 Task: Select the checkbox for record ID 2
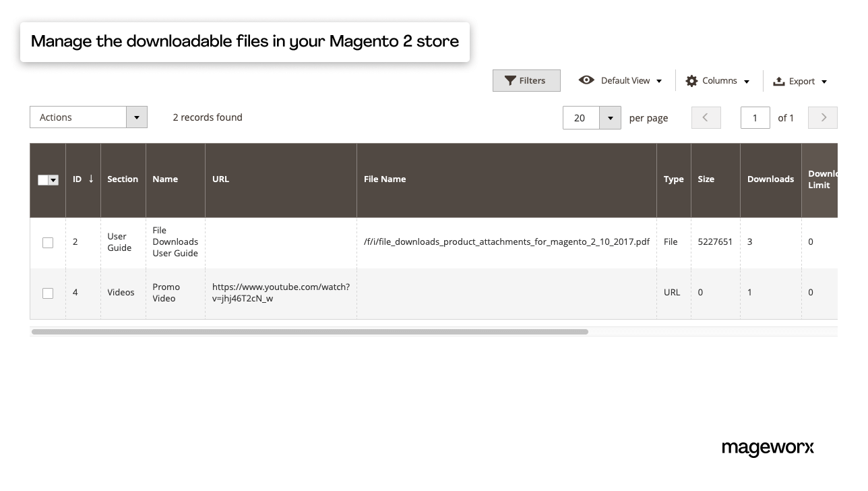[47, 242]
